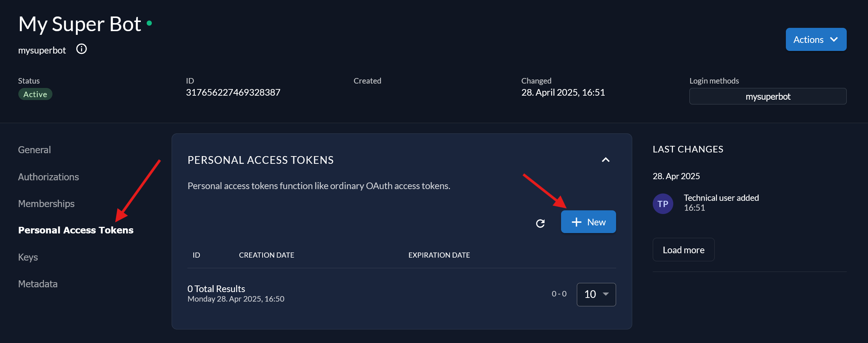Screen dimensions: 868x343
Task: Click the plus icon inside the New button
Action: click(576, 222)
